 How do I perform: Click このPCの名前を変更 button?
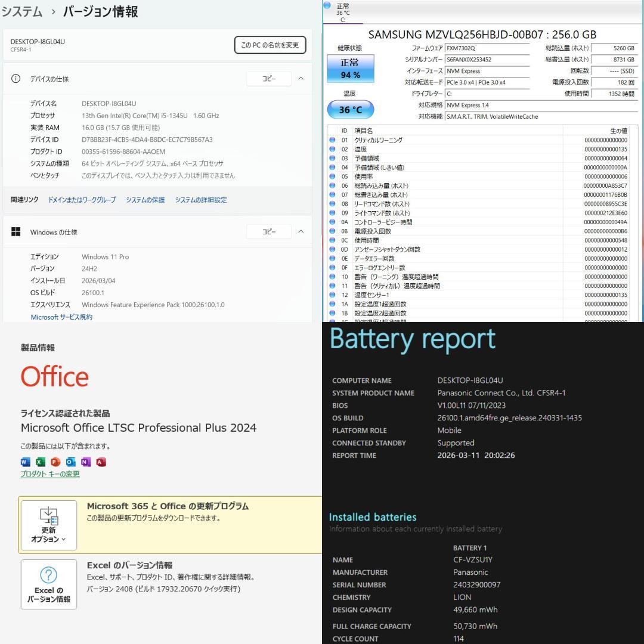269,45
